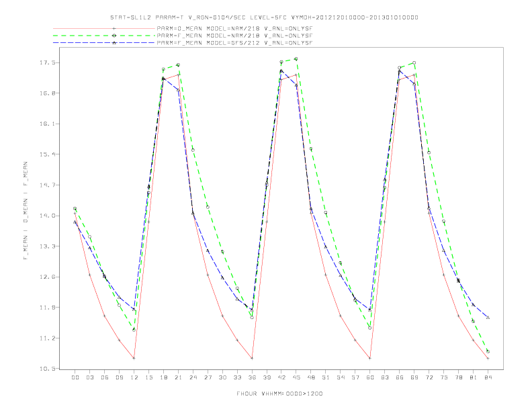Click the green circle data point at hour 00

tap(75, 209)
